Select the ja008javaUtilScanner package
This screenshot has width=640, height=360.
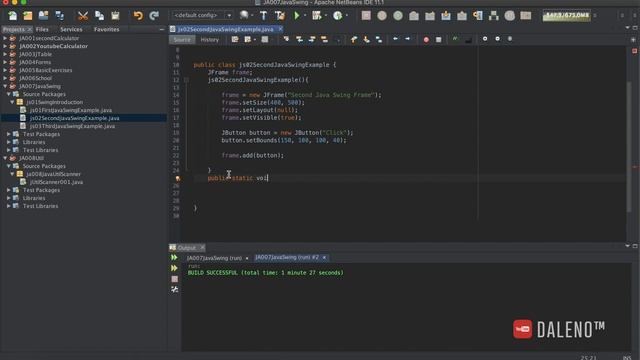point(53,174)
